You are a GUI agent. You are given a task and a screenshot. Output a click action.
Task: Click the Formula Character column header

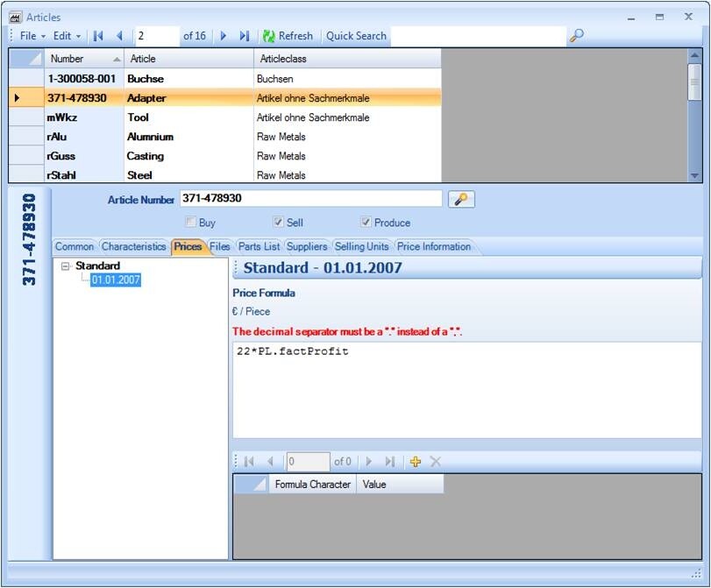pyautogui.click(x=312, y=485)
